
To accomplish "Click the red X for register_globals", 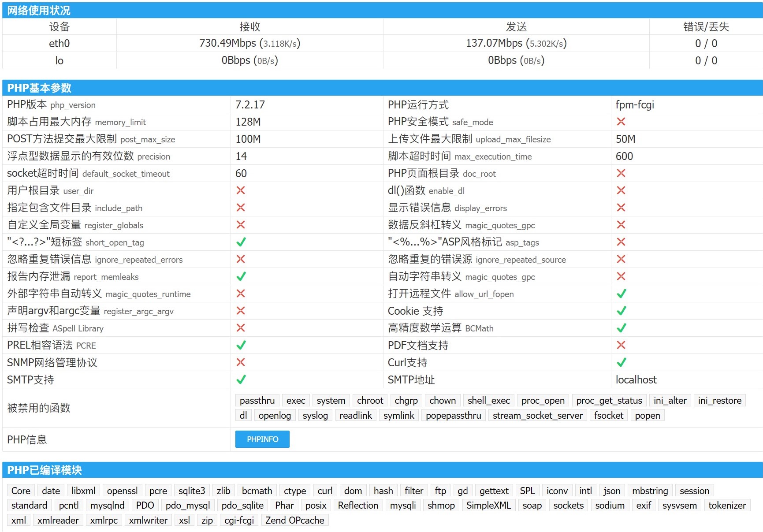I will [x=241, y=225].
